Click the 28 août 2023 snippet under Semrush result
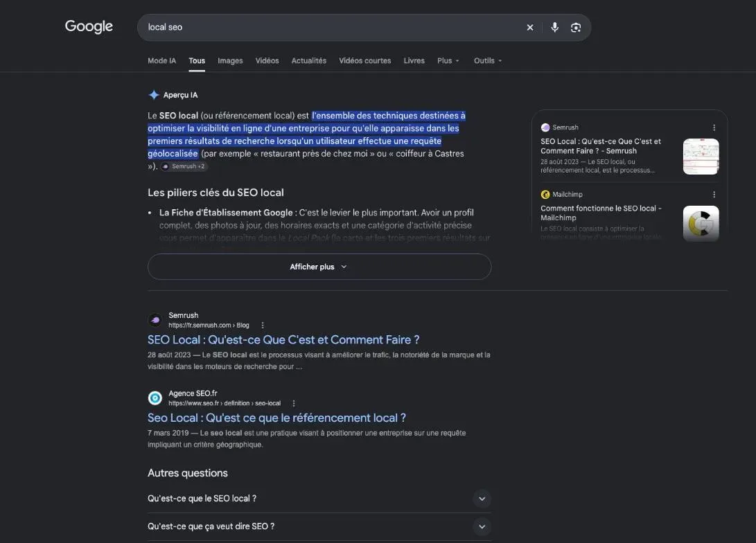756x543 pixels. click(319, 361)
